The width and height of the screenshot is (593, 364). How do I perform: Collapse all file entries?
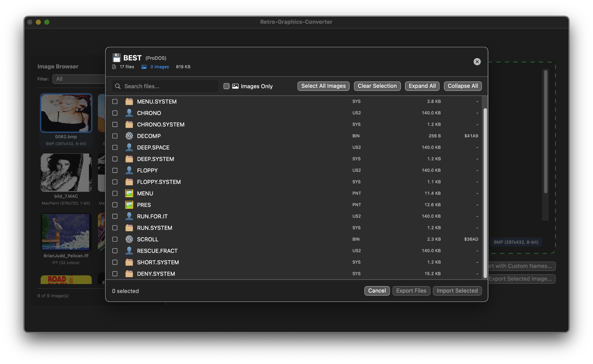tap(463, 86)
